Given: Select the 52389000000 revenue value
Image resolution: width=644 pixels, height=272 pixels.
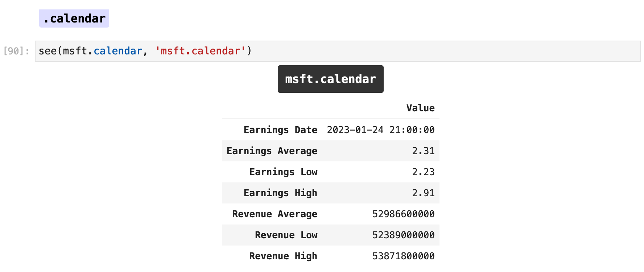Looking at the screenshot, I should click(x=403, y=235).
